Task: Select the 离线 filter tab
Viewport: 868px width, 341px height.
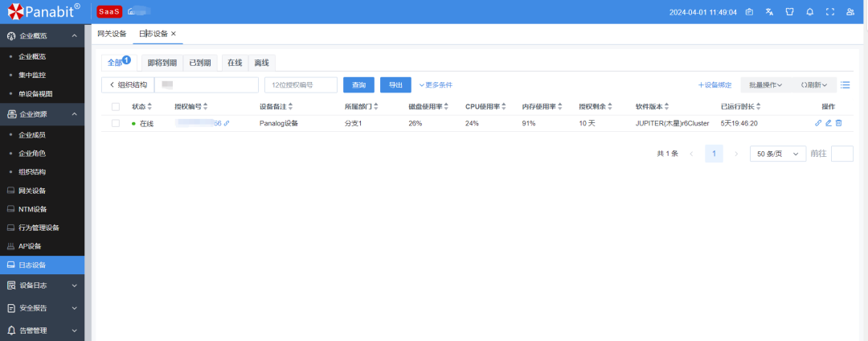Action: click(x=261, y=63)
